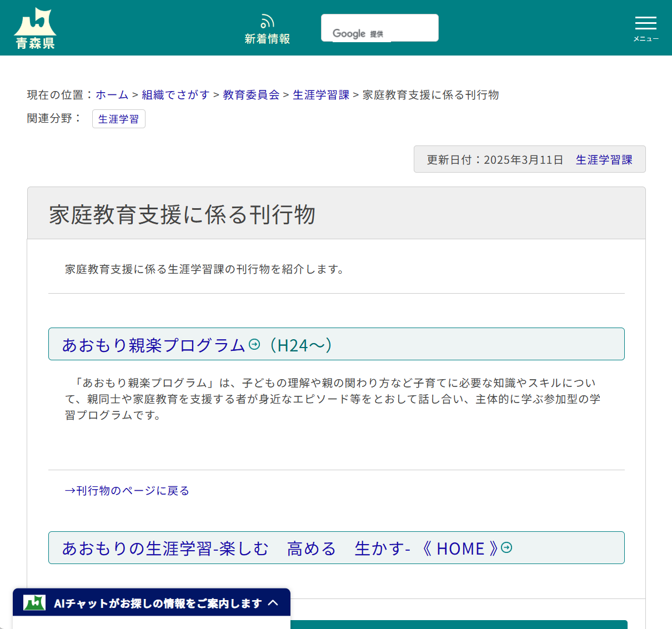This screenshot has width=672, height=629.
Task: Click the green AI chat mascot icon
Action: tap(33, 602)
